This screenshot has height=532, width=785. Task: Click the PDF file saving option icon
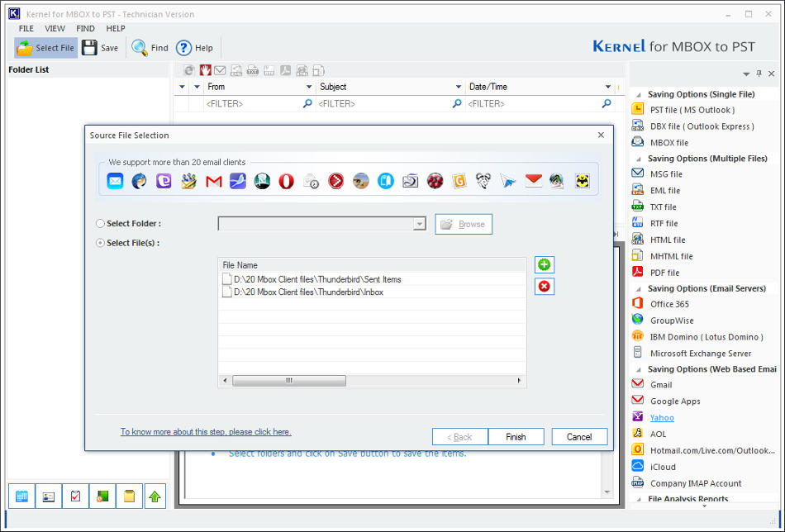[636, 273]
